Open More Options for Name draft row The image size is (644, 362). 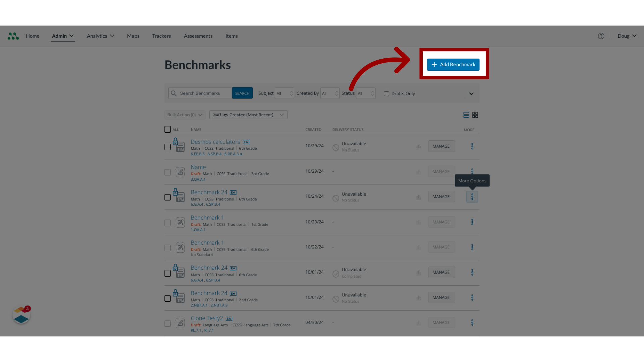click(x=472, y=171)
